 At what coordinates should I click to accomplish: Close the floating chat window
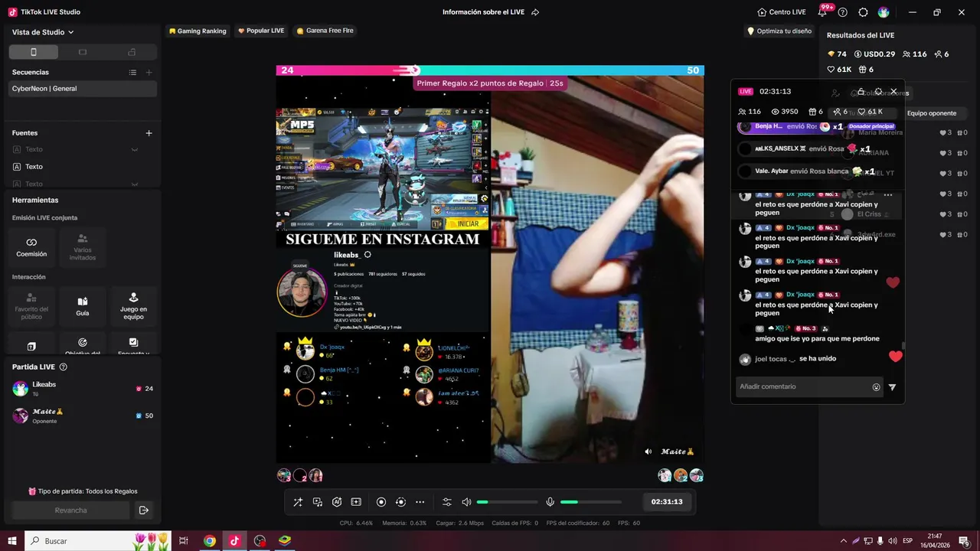pos(893,91)
